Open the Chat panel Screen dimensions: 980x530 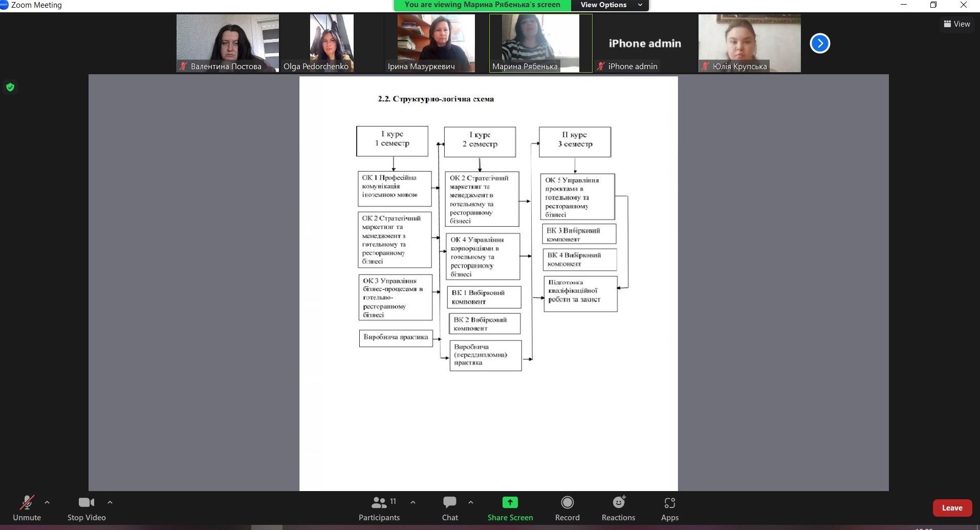[x=450, y=507]
